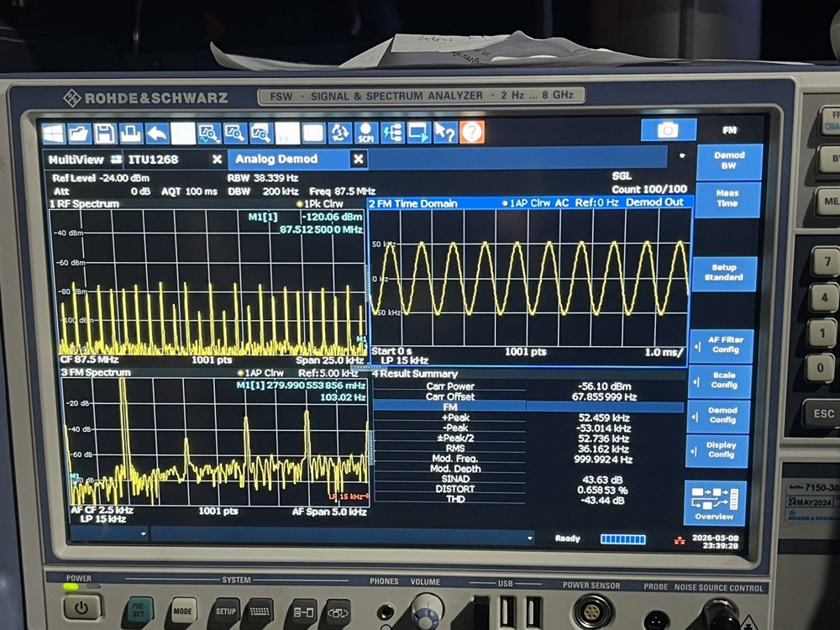Click the SGL single sweep indicator

(622, 176)
